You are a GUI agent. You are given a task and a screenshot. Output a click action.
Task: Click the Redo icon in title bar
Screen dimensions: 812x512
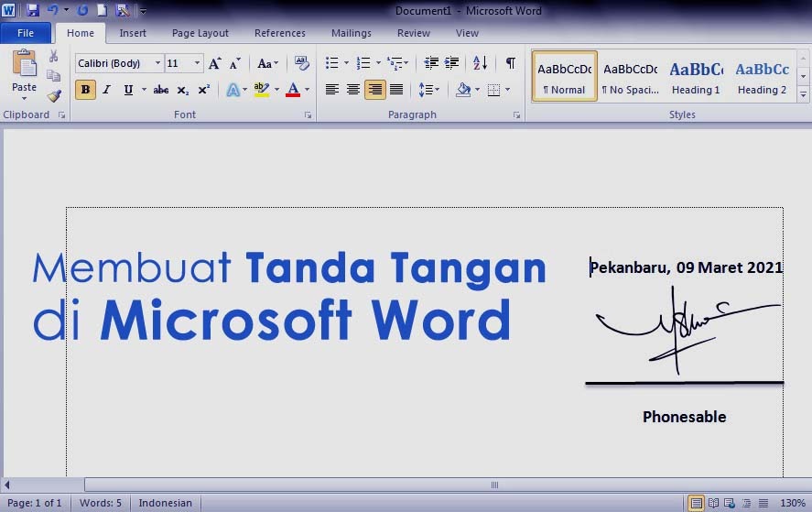tap(83, 10)
